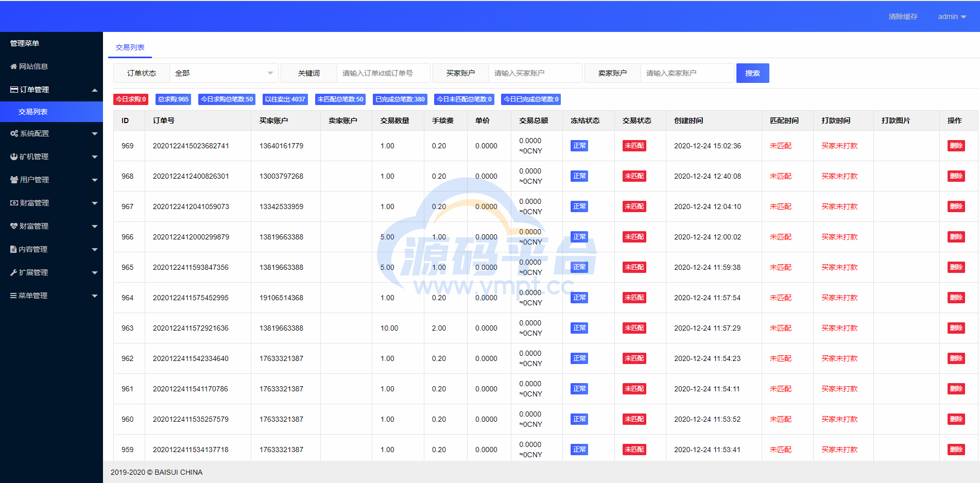Image resolution: width=980 pixels, height=483 pixels.
Task: Click 买家未打款 in row 967
Action: (839, 206)
